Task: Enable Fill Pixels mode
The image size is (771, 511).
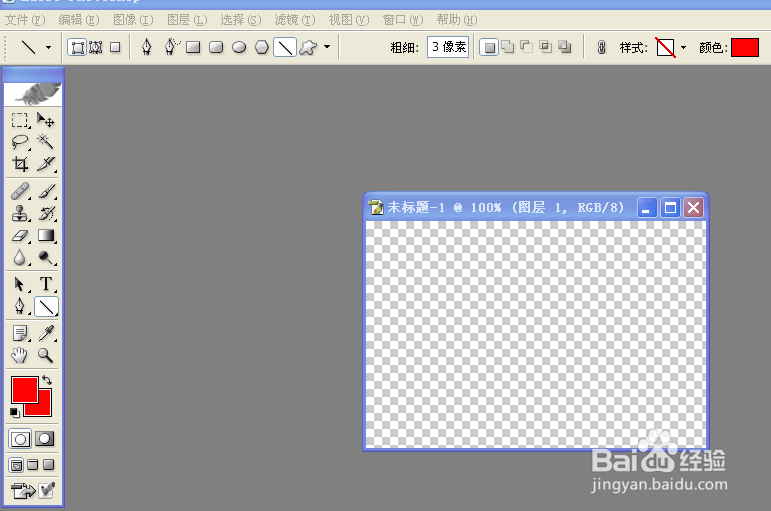Action: (115, 47)
